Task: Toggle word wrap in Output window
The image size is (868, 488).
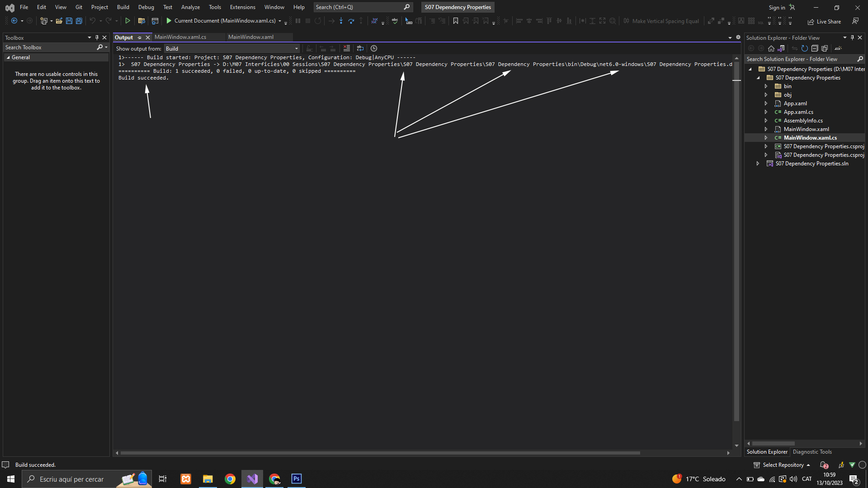Action: click(360, 48)
